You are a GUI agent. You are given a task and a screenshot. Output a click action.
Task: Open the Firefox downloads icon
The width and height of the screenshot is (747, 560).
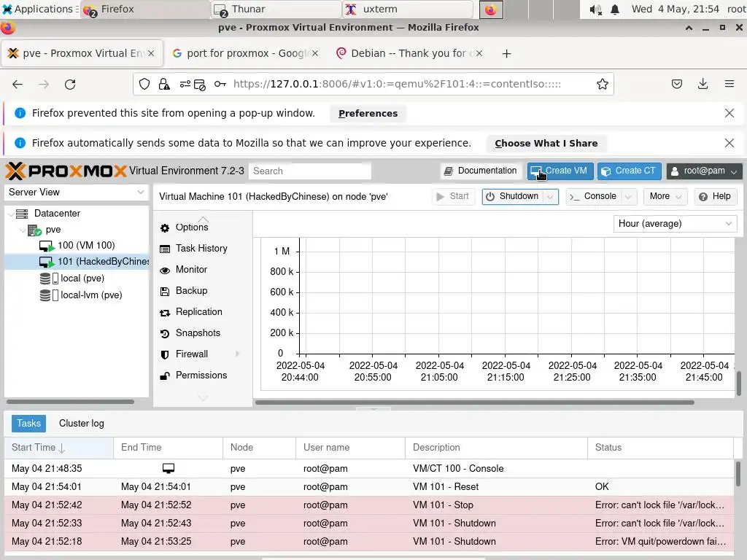pyautogui.click(x=703, y=85)
